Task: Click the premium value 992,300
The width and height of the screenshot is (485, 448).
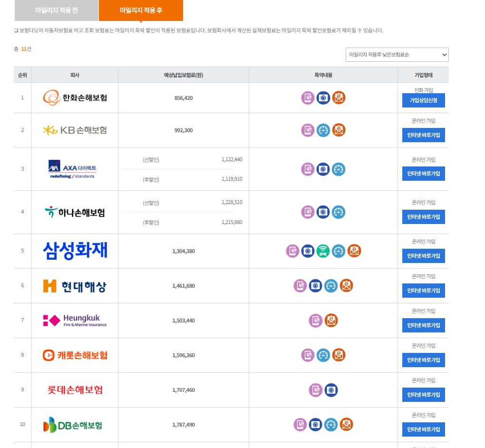Action: pyautogui.click(x=184, y=130)
